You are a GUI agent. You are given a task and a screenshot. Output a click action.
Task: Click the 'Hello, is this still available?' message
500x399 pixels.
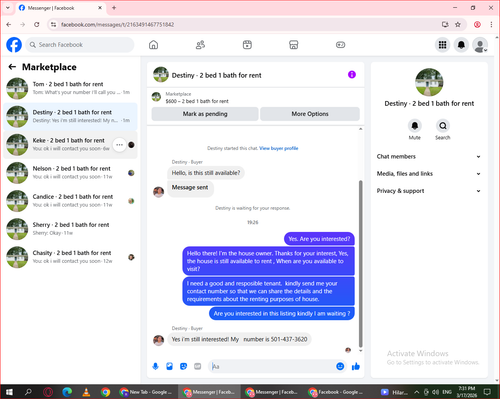[206, 173]
